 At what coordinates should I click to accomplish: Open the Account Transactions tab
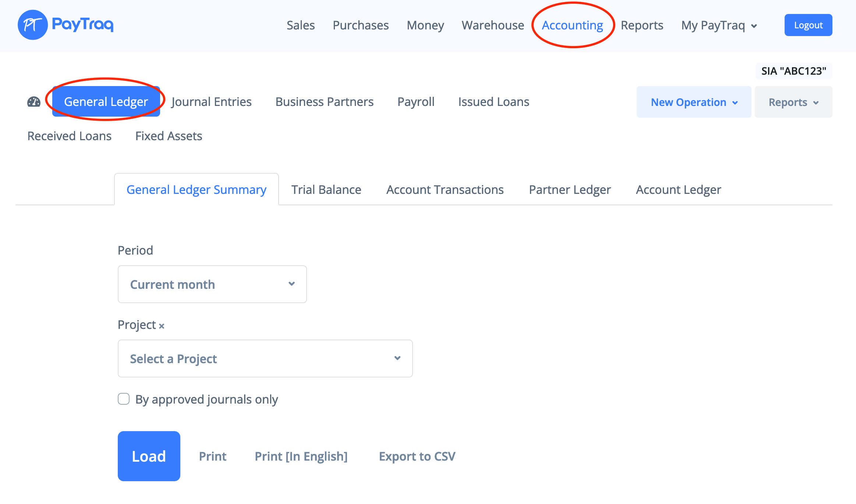pos(445,189)
